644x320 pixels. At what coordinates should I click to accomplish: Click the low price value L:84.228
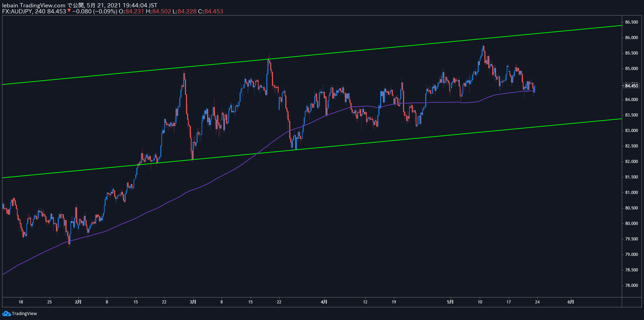click(x=185, y=11)
